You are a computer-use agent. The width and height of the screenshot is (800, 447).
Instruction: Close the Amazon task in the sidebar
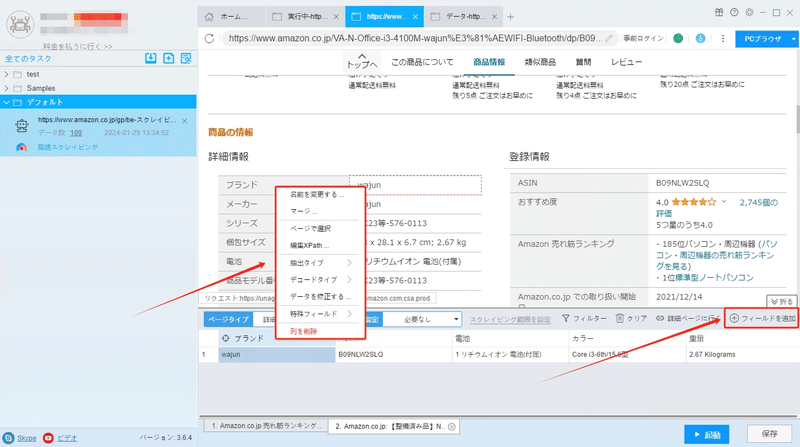pos(185,121)
